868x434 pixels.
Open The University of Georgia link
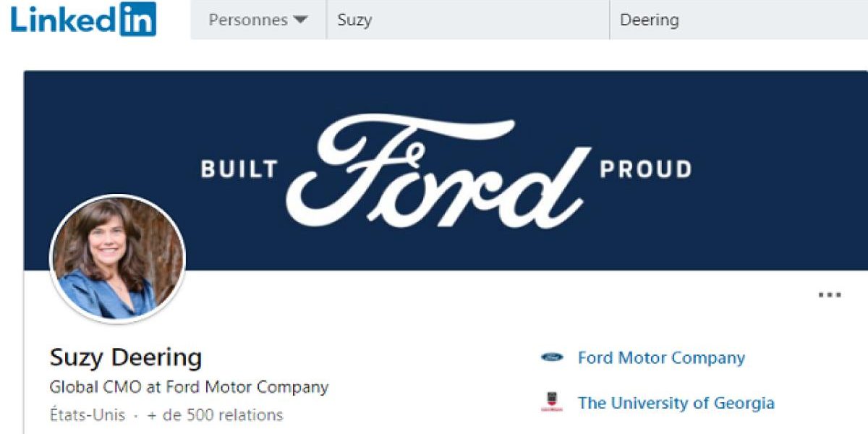676,403
